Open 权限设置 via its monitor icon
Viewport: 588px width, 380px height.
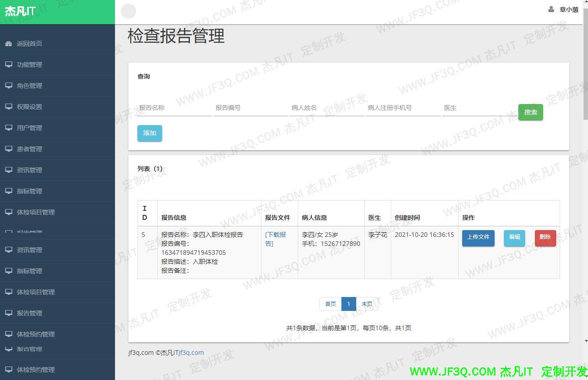(x=9, y=107)
